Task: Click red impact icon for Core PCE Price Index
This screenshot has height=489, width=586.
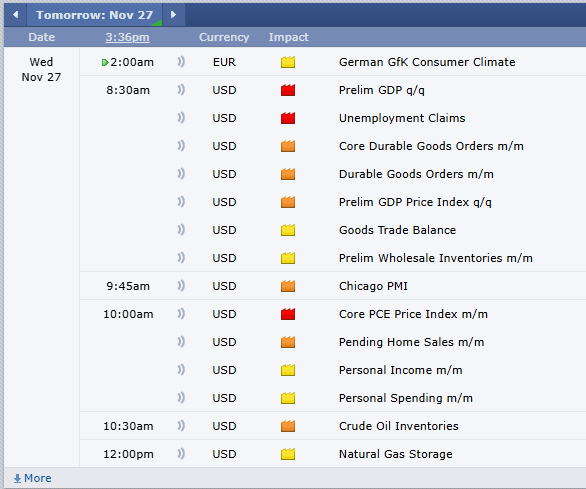Action: click(288, 314)
